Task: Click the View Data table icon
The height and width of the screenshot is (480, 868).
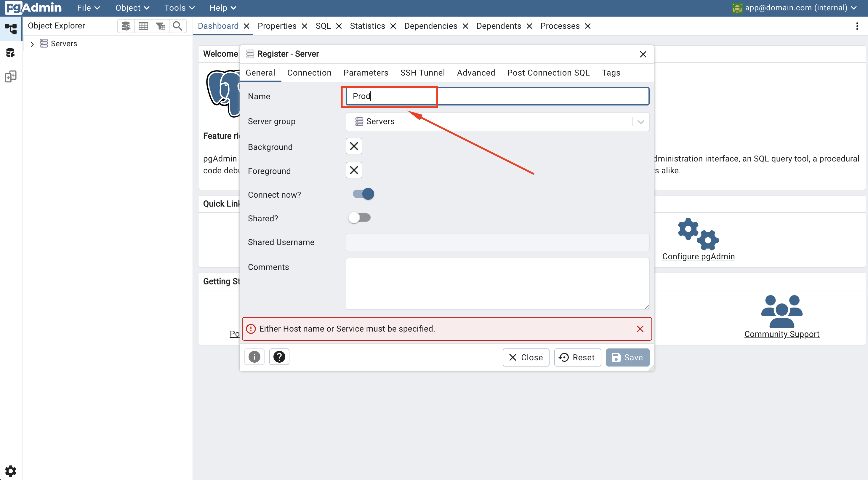Action: (x=143, y=26)
